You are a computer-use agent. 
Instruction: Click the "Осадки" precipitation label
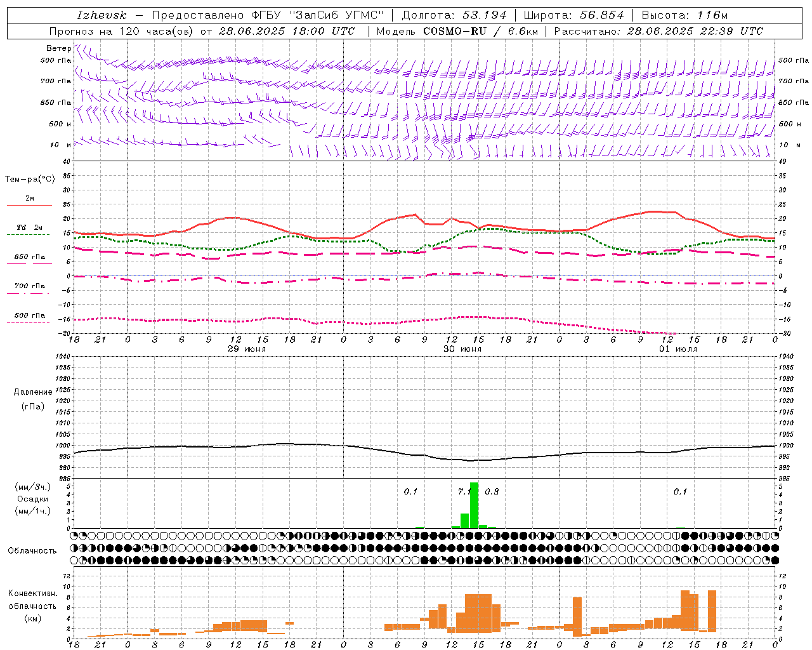[x=33, y=499]
